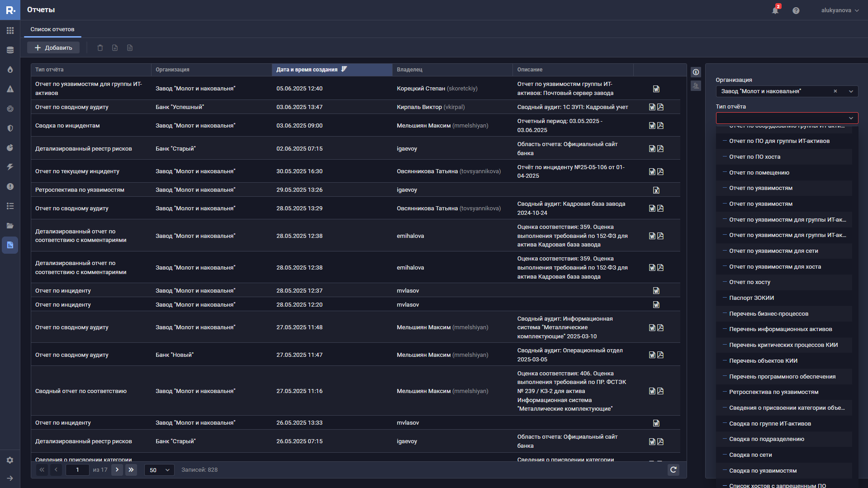The width and height of the screenshot is (868, 488).
Task: Choose Сводка по сети report type
Action: click(750, 455)
